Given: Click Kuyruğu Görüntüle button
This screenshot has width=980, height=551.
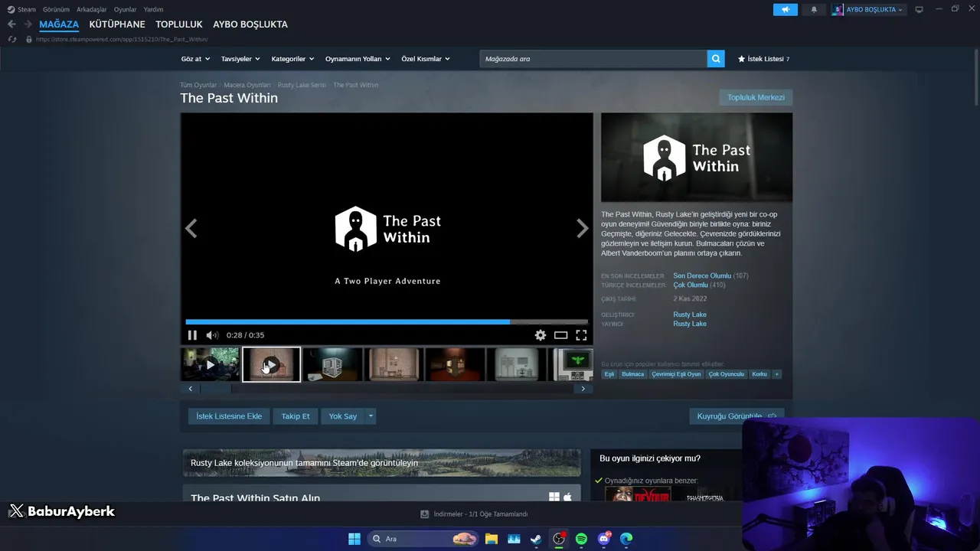Looking at the screenshot, I should point(737,416).
